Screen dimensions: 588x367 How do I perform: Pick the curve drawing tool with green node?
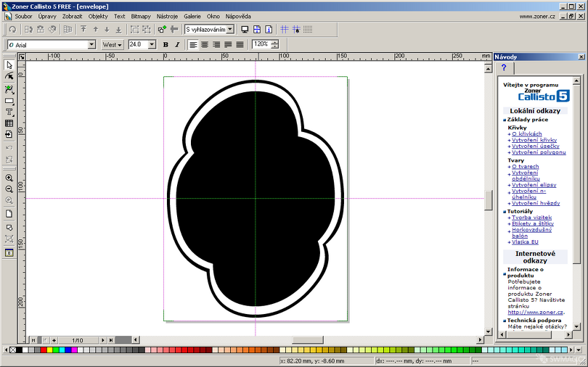[x=9, y=89]
